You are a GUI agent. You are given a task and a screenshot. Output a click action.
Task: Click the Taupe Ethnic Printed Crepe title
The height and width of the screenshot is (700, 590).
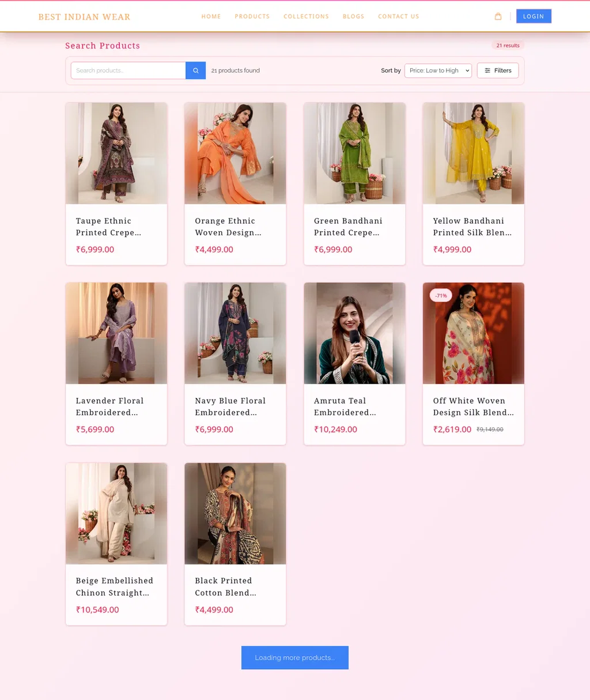coord(108,227)
